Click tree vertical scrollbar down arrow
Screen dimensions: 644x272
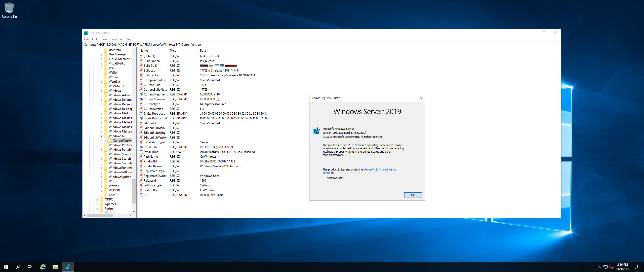coord(134,211)
